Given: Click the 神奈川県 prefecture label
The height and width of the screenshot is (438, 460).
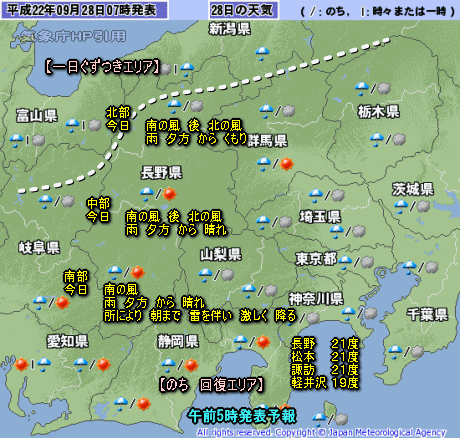Looking at the screenshot, I should (x=316, y=299).
